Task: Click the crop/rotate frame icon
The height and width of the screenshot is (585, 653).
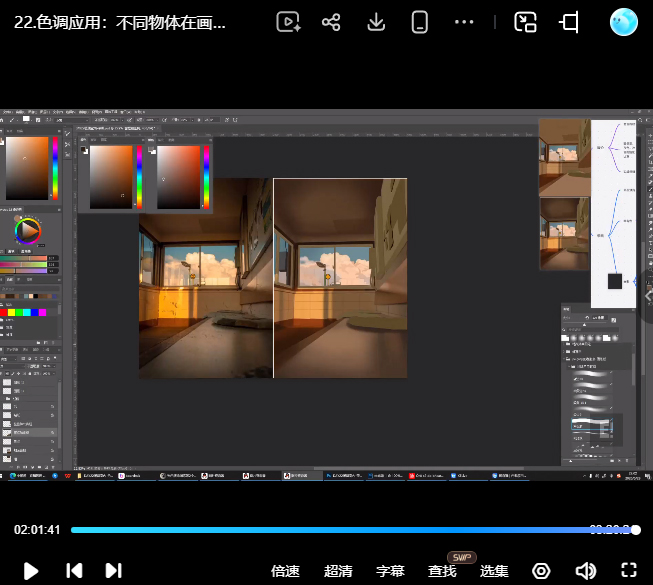Action: [x=569, y=22]
